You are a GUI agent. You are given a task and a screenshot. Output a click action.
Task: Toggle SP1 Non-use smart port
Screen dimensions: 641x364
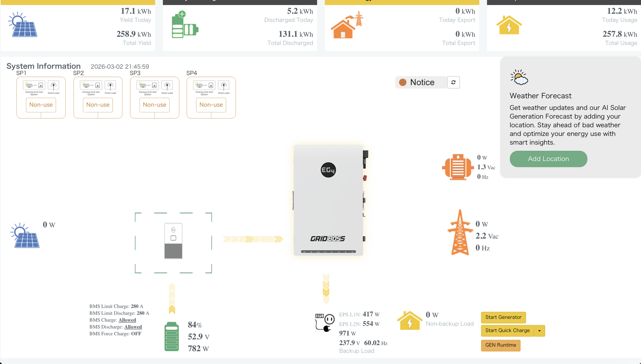point(41,105)
